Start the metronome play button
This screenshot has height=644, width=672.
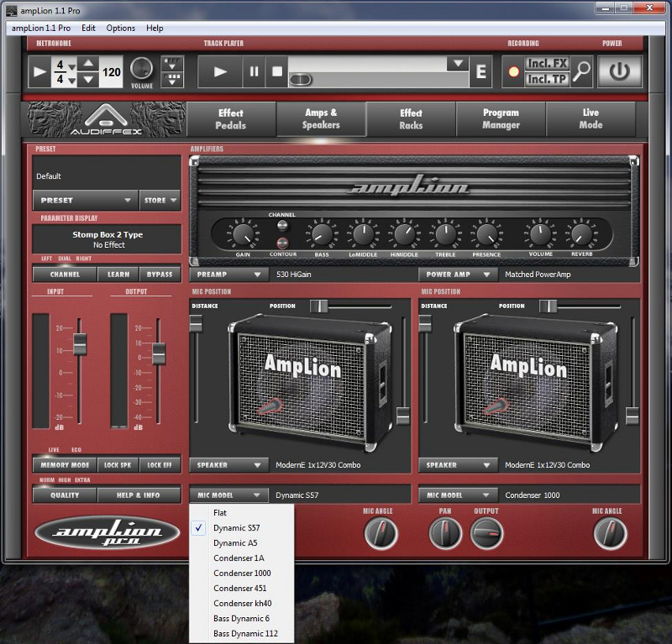point(39,71)
